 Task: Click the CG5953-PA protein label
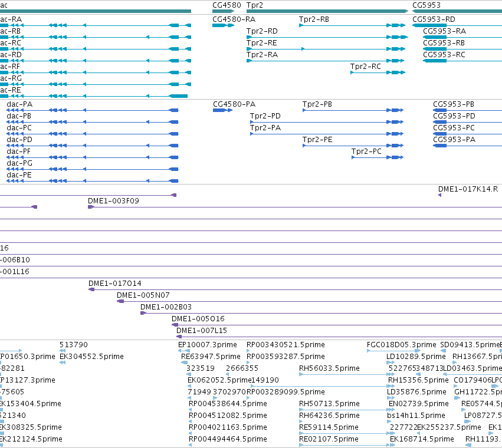click(x=454, y=140)
